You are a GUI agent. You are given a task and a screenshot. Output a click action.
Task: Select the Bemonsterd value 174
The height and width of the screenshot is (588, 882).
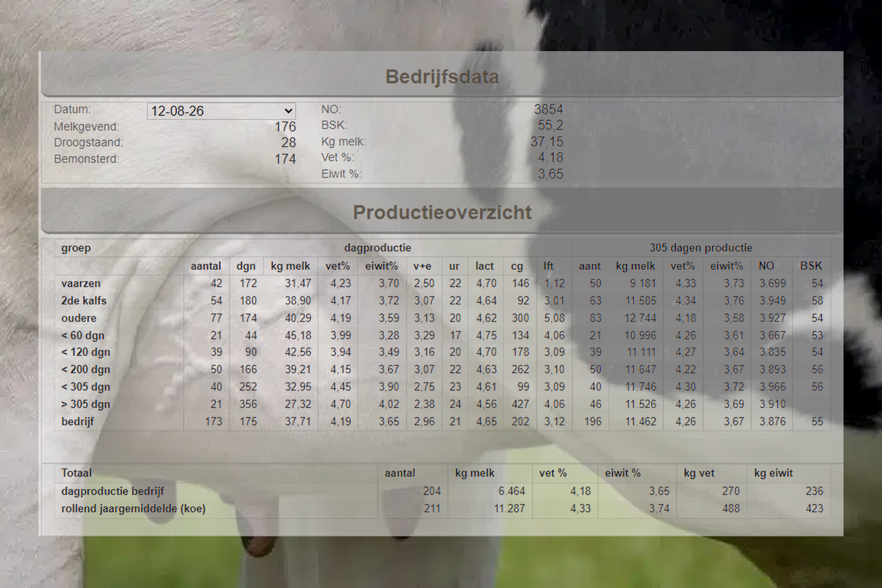coord(285,158)
